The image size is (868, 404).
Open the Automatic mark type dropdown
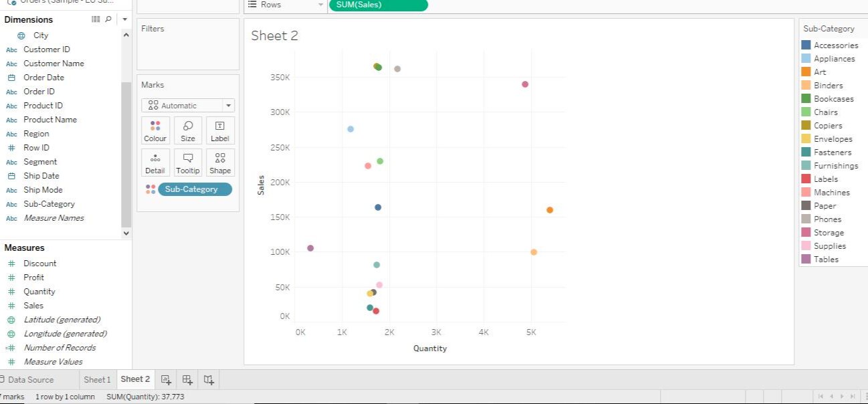click(x=229, y=105)
